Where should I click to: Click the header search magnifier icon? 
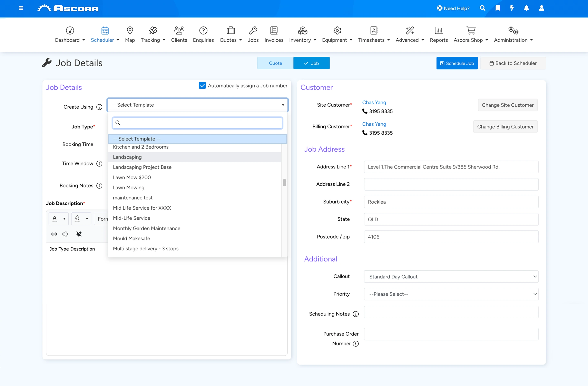click(482, 8)
